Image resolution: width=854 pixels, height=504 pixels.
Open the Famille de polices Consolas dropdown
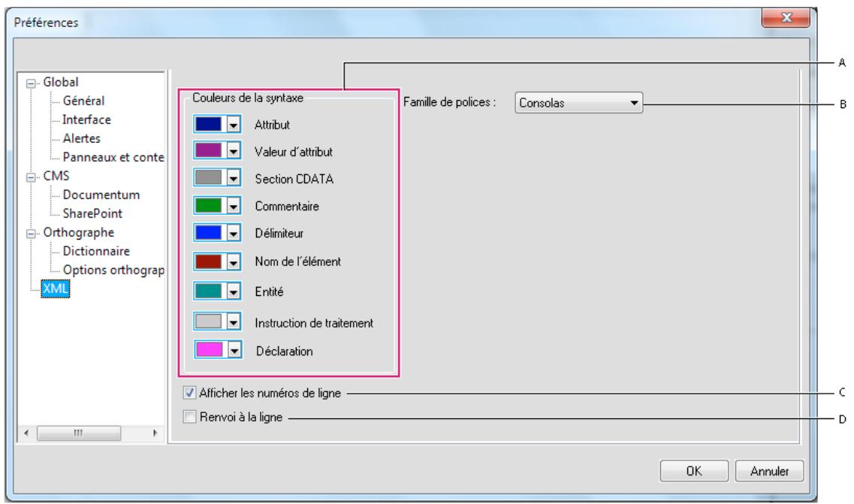[x=578, y=102]
